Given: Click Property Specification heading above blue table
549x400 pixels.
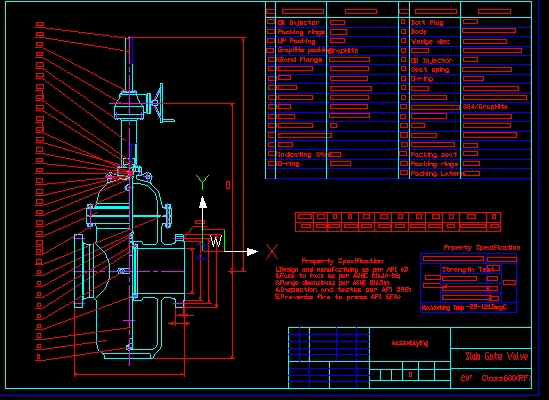Looking at the screenshot, I should point(482,248).
